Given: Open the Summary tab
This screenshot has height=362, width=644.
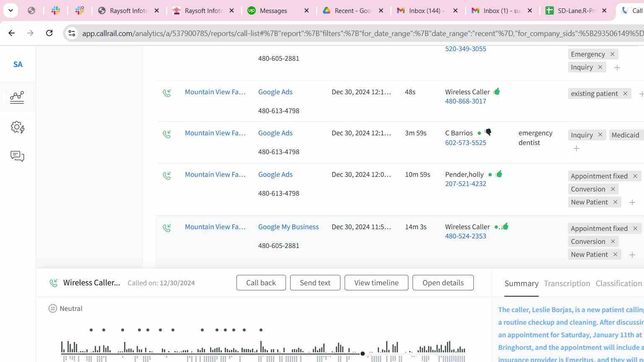Looking at the screenshot, I should (x=522, y=284).
